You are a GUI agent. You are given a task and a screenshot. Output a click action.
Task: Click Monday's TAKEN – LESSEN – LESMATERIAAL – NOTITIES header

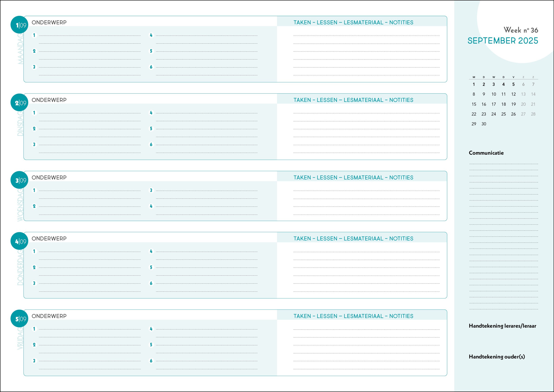point(353,22)
